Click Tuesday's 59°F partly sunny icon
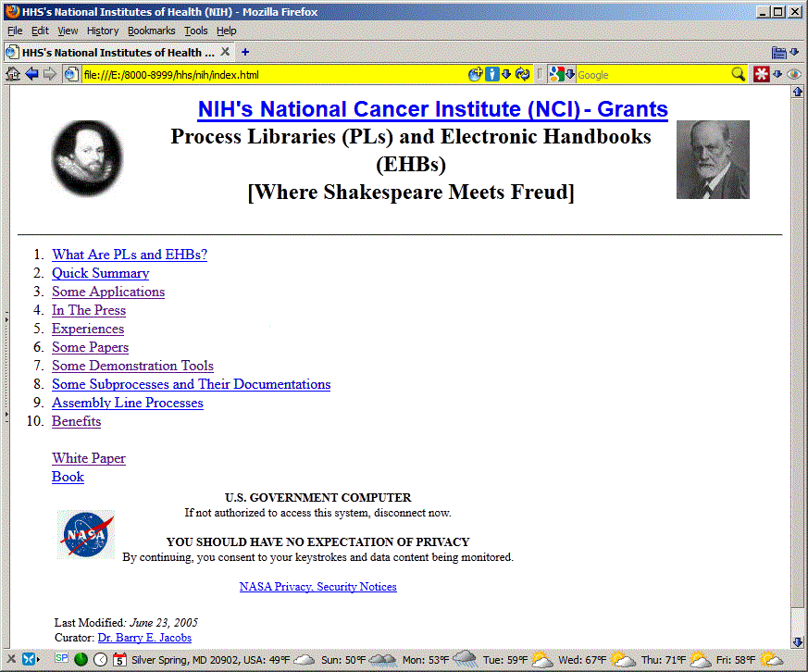 pyautogui.click(x=542, y=659)
